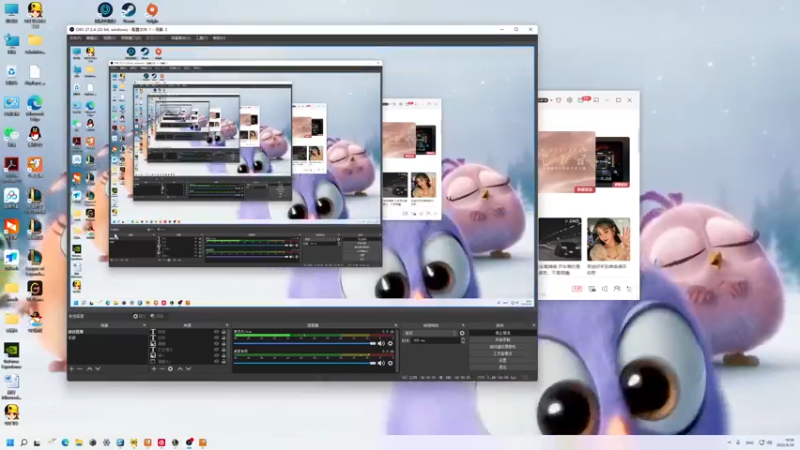Move the selected source down in OBS
Image resolution: width=800 pixels, height=450 pixels.
pyautogui.click(x=188, y=368)
